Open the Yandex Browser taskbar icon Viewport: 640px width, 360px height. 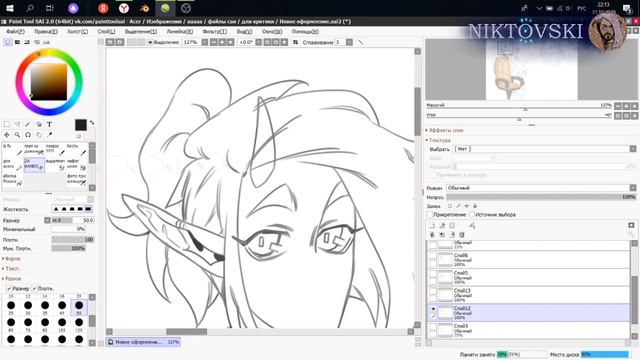coord(124,8)
